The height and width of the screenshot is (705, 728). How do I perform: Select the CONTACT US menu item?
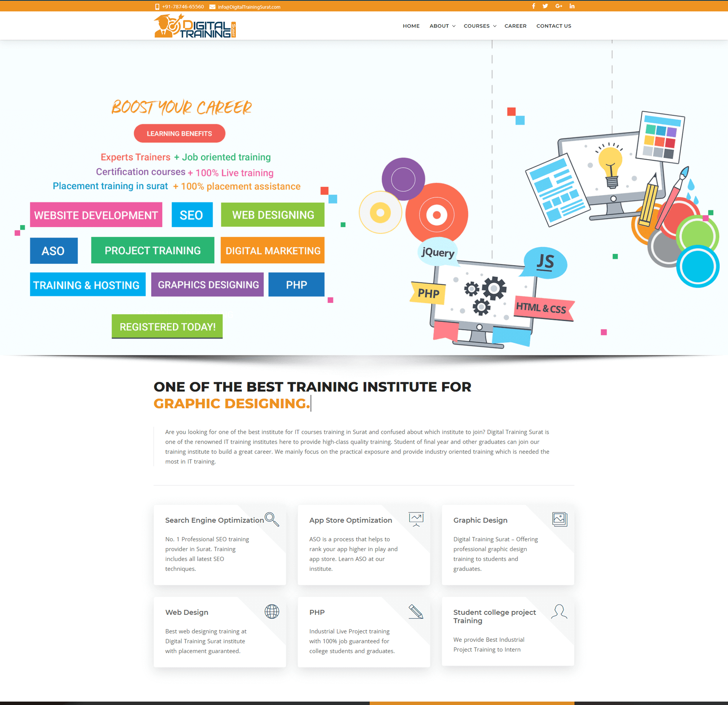point(554,26)
